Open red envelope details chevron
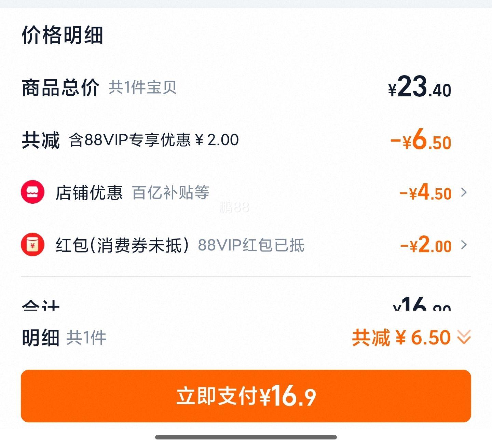Screen dimensions: 492x448 coord(464,245)
